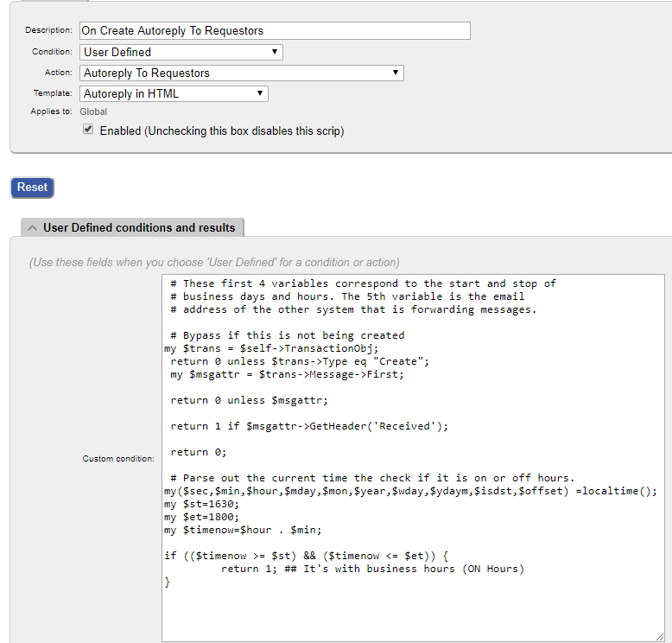Screen dimensions: 672x643
Task: Click the collapse arrow icon beside User Defined
Action: point(32,228)
